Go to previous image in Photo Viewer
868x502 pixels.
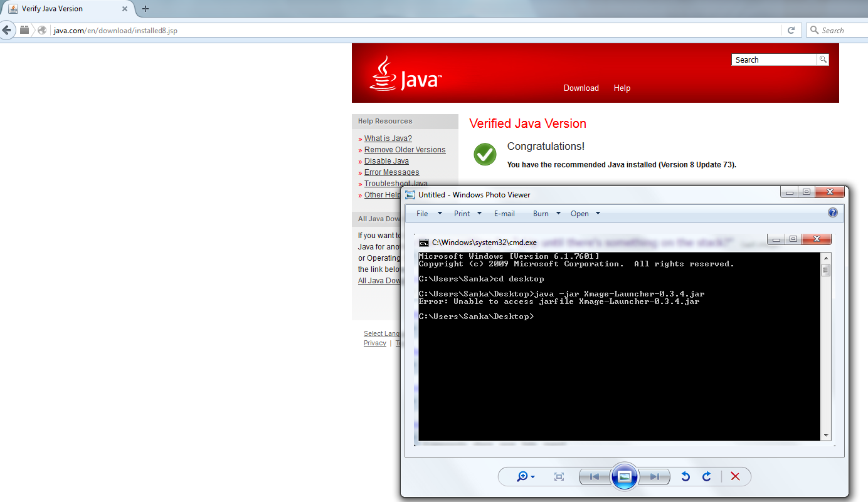(593, 477)
